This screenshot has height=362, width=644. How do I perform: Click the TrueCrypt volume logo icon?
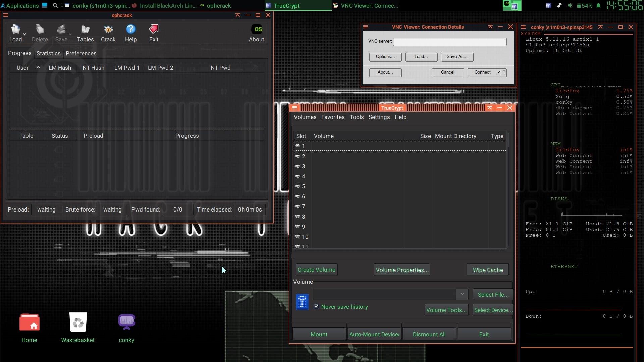[302, 302]
